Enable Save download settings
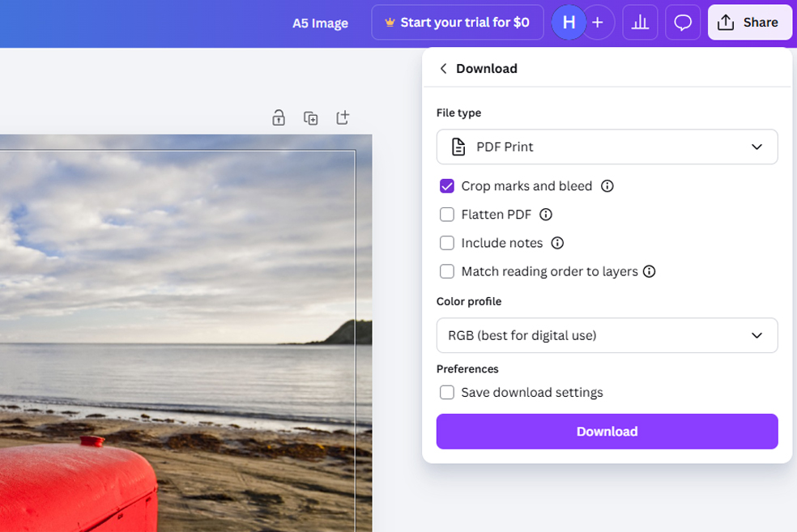 pos(446,392)
